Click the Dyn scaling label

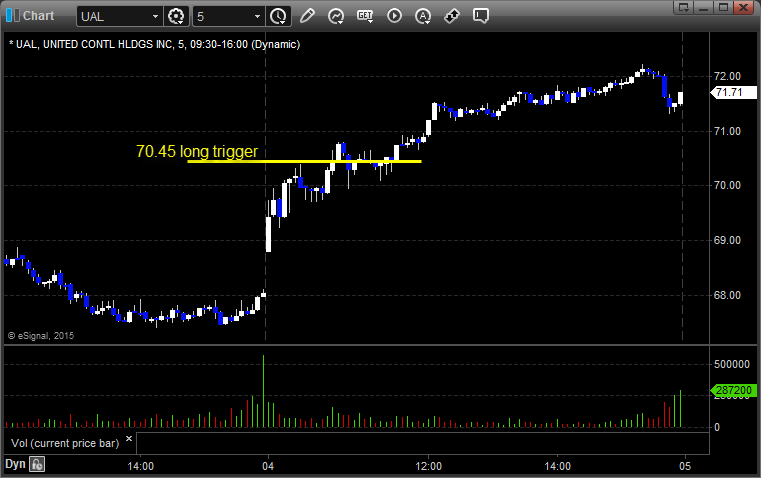pyautogui.click(x=15, y=464)
